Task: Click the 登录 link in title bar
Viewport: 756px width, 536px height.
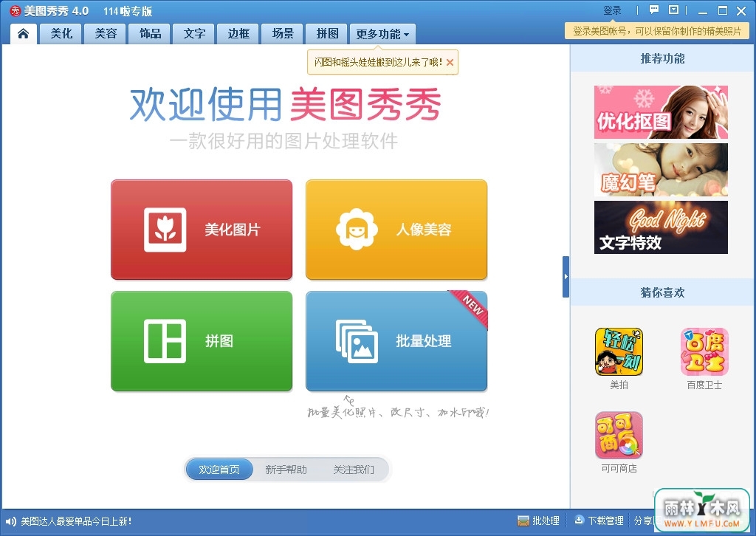Action: (612, 10)
